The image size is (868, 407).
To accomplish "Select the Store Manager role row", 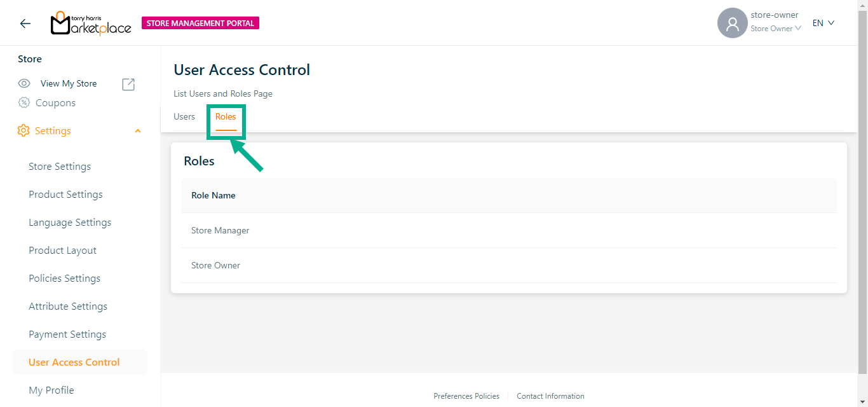I will pos(220,230).
